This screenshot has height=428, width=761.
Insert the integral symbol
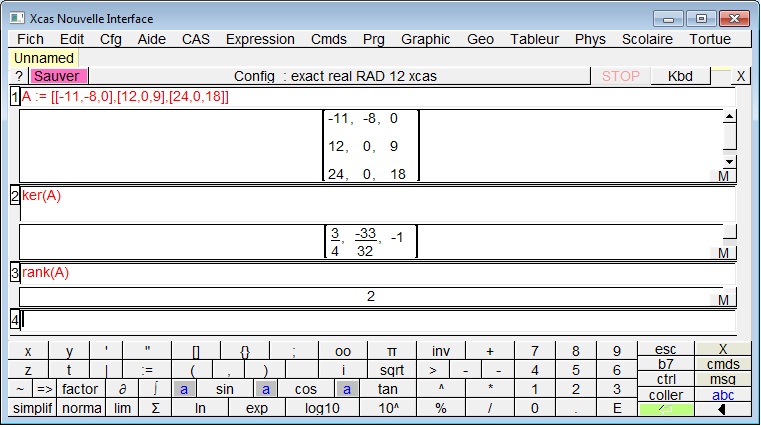click(x=156, y=389)
